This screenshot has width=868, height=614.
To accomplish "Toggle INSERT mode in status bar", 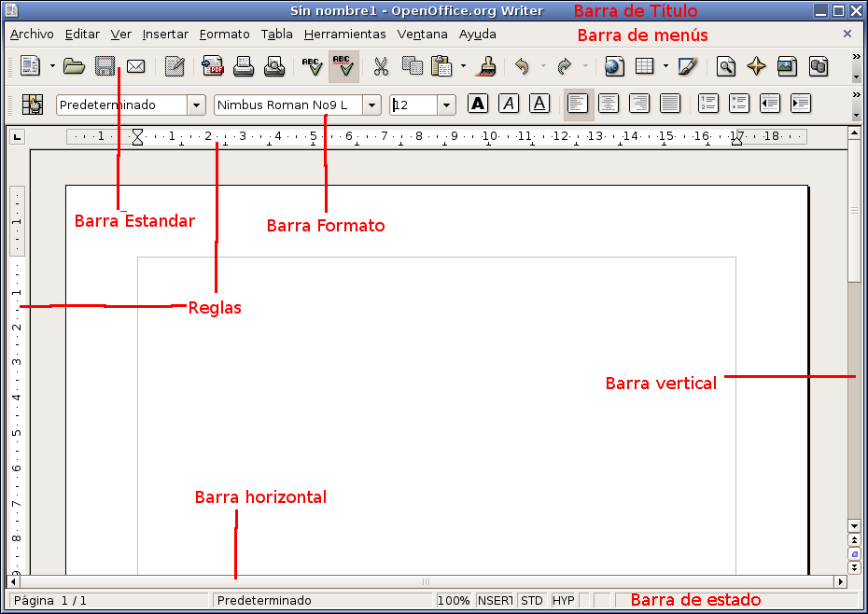I will [495, 600].
